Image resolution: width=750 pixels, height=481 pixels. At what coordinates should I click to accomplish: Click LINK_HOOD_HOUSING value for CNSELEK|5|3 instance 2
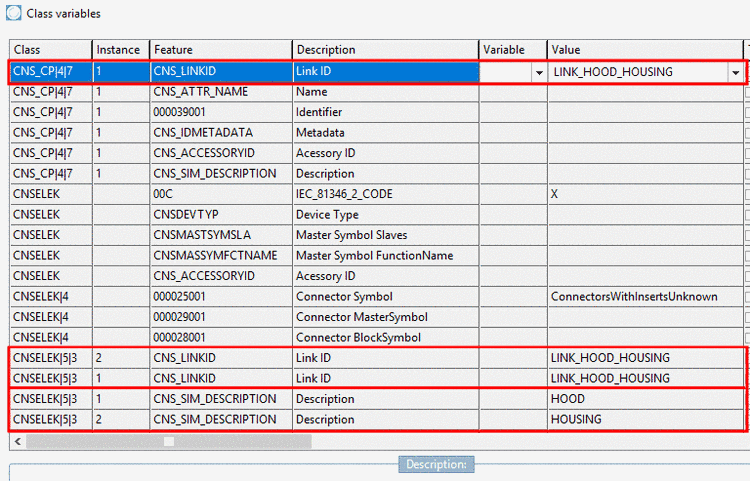645,358
